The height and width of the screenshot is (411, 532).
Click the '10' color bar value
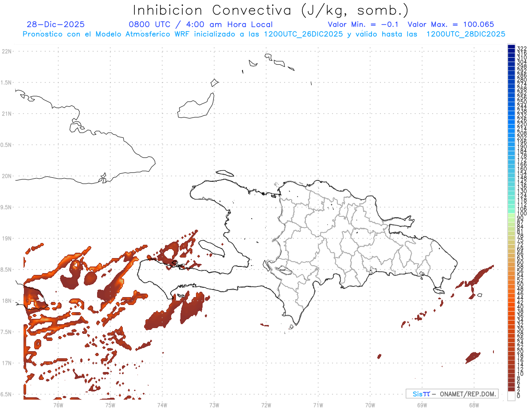coord(520,373)
